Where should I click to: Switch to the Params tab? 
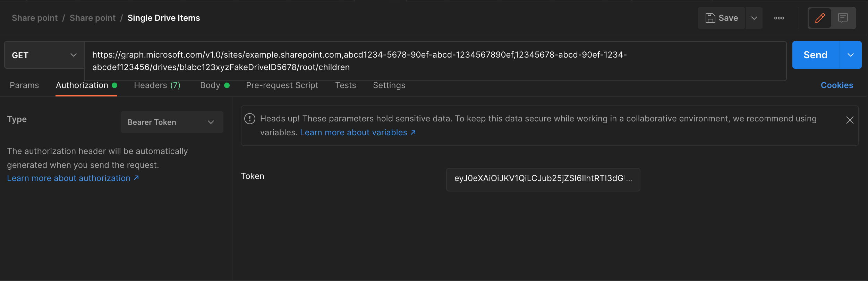[24, 85]
